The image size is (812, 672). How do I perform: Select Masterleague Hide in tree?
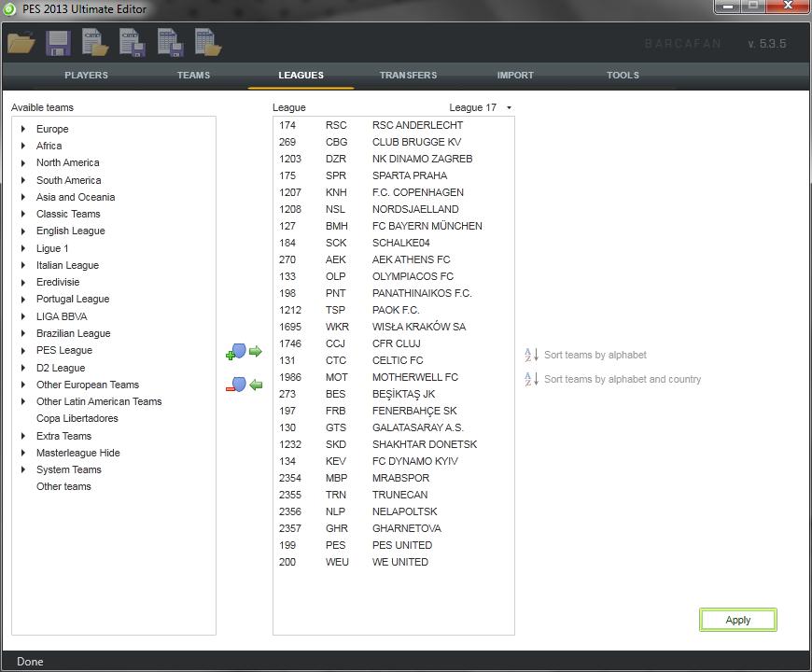77,453
